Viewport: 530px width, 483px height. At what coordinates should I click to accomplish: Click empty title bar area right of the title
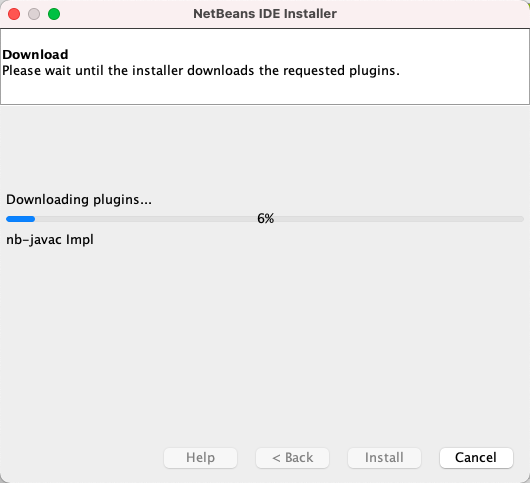(433, 14)
